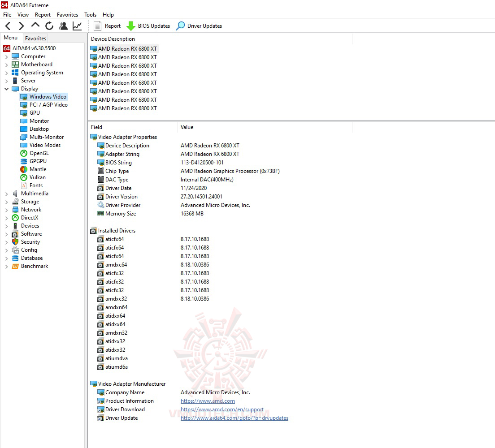495x448 pixels.
Task: Open the amd.com/en/support driver download link
Action: 222,409
